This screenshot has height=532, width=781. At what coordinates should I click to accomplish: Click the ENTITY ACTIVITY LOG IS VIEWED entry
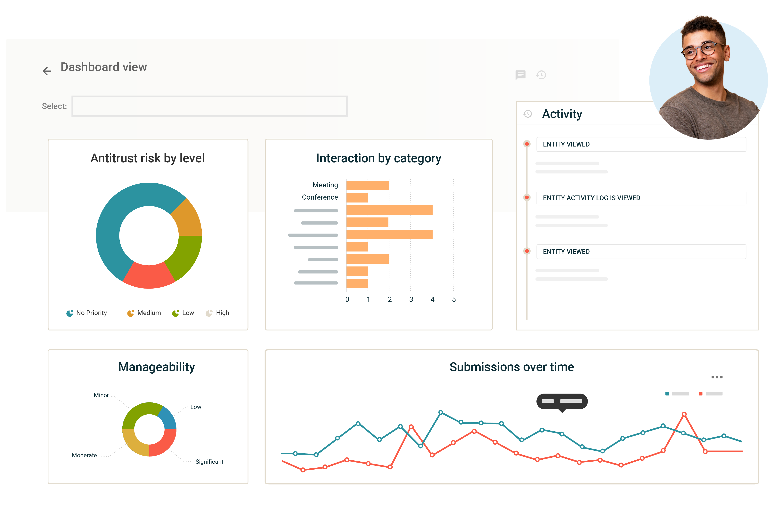coord(638,197)
